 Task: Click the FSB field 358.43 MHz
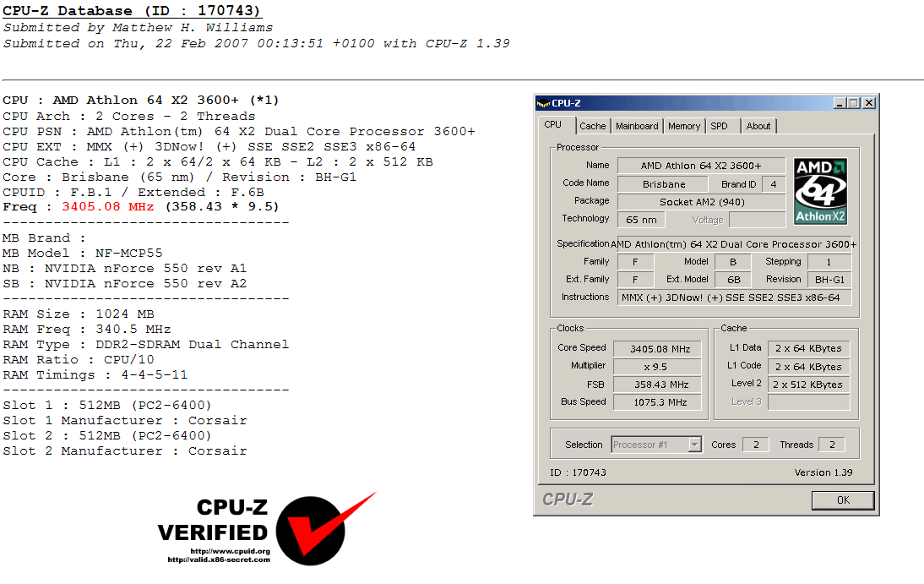[658, 384]
